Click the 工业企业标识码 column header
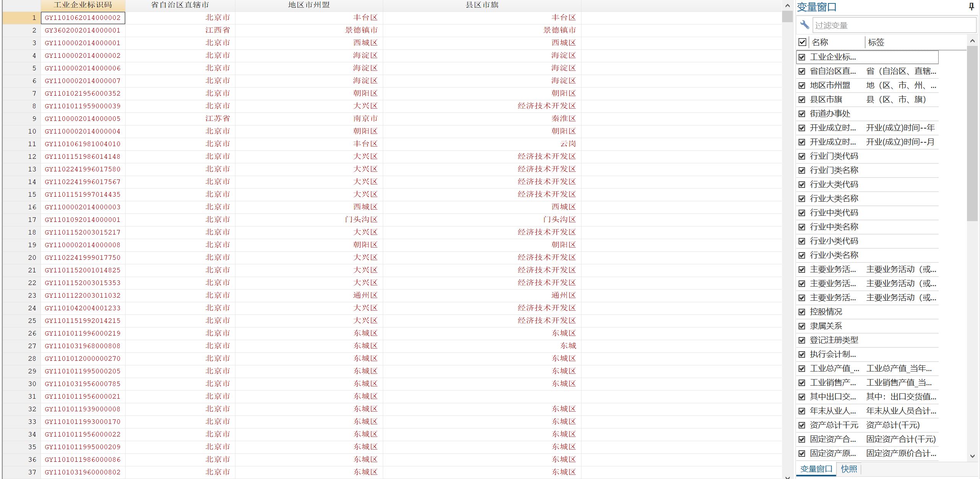Viewport: 980px width, 479px height. (x=83, y=5)
